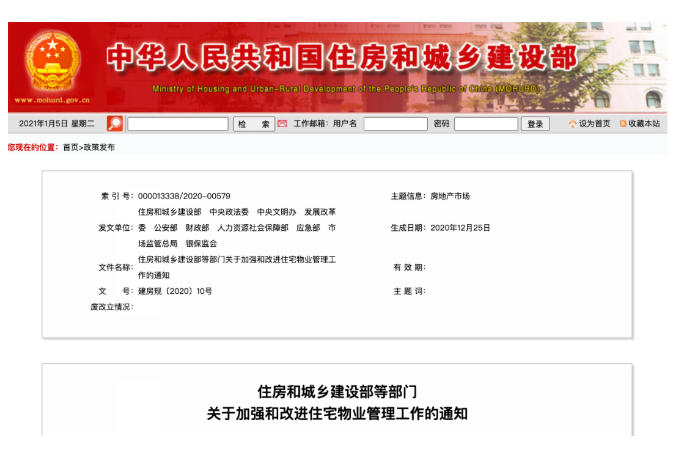
Task: Click the heading line 关于加强和改进住宅物业管理工作的通知
Action: coord(337,413)
